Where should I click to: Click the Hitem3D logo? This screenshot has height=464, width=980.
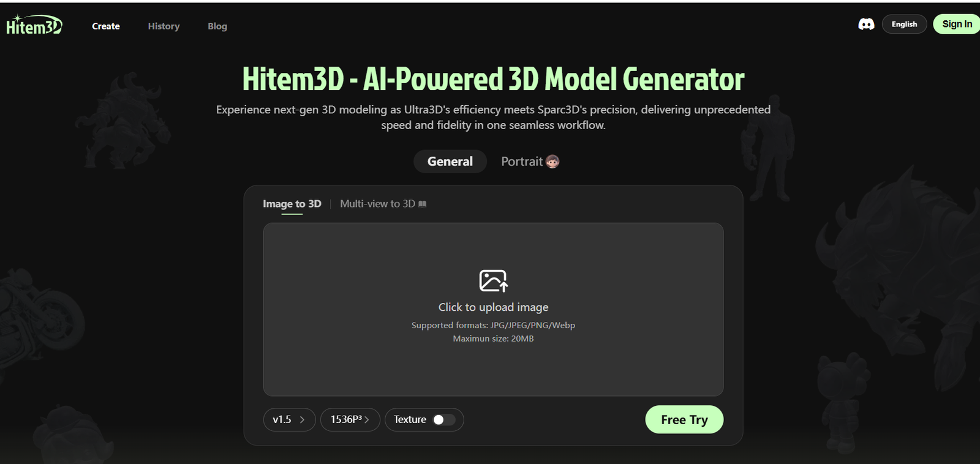point(34,25)
